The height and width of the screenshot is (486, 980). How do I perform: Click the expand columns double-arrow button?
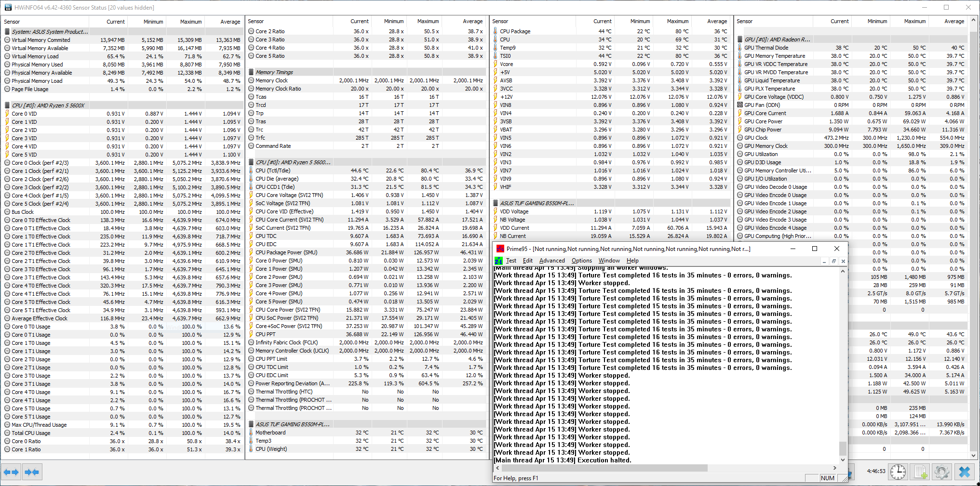point(11,472)
